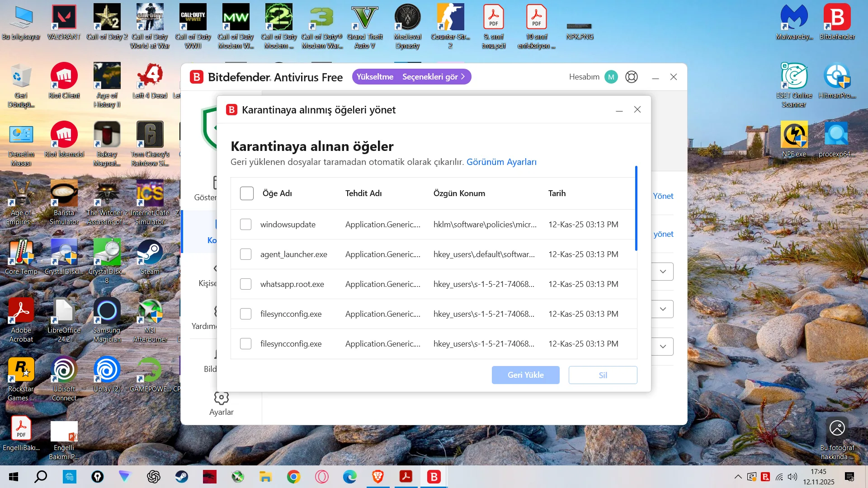Select HitmanPro desktop icon
868x488 pixels.
837,81
